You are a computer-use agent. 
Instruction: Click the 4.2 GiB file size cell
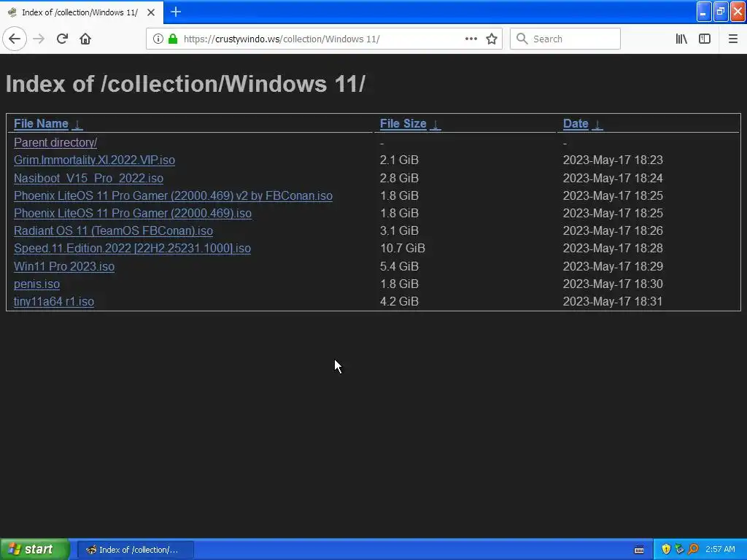tap(399, 301)
